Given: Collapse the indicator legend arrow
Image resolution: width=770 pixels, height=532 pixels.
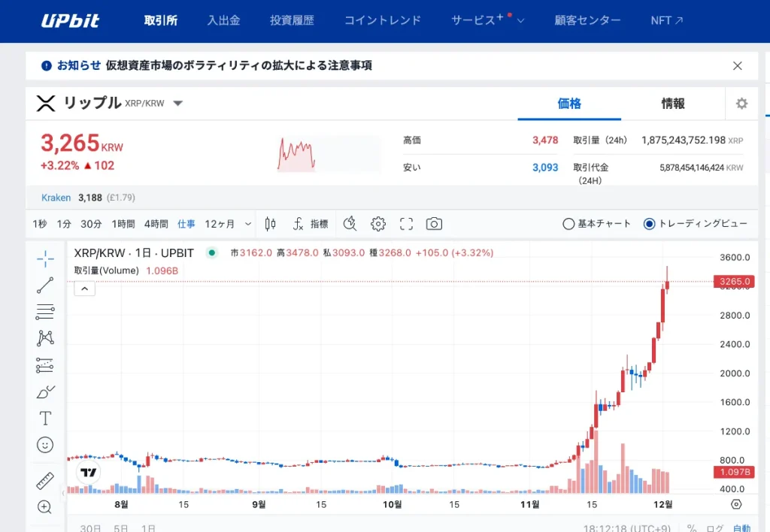Looking at the screenshot, I should [84, 289].
